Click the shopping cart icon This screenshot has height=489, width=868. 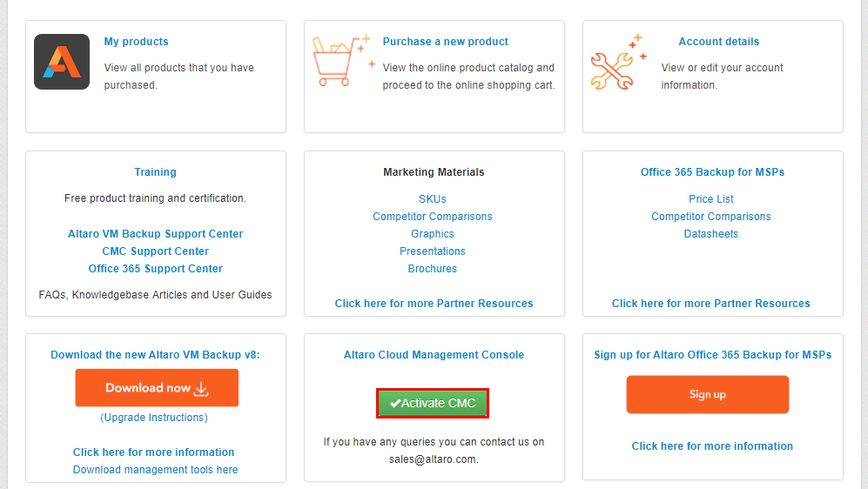point(340,61)
